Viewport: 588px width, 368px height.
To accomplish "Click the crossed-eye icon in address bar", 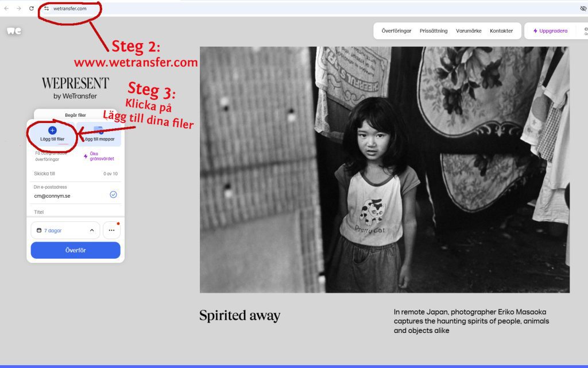I will pos(583,9).
